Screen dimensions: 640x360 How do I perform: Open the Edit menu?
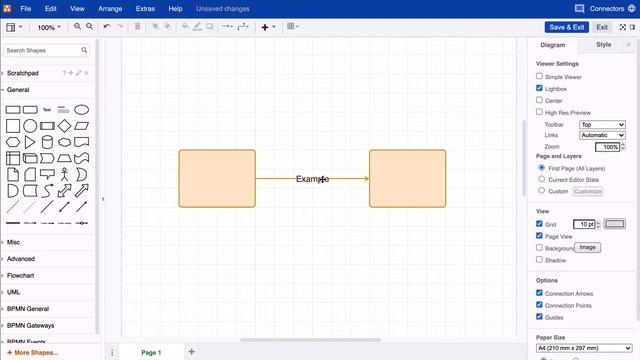click(x=51, y=9)
